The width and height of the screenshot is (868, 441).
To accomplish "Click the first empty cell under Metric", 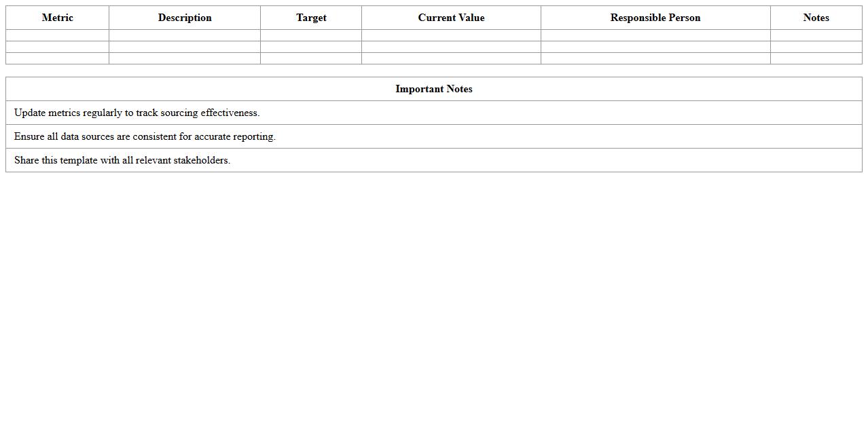I will (x=57, y=35).
